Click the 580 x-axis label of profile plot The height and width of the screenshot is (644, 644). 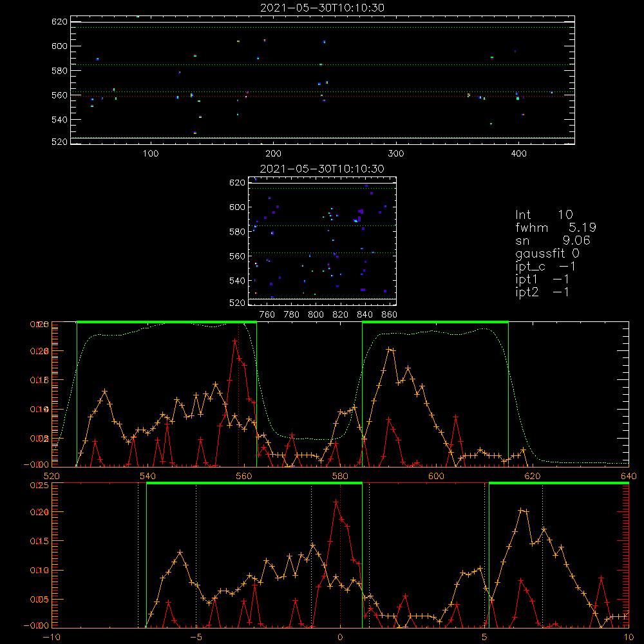(340, 476)
